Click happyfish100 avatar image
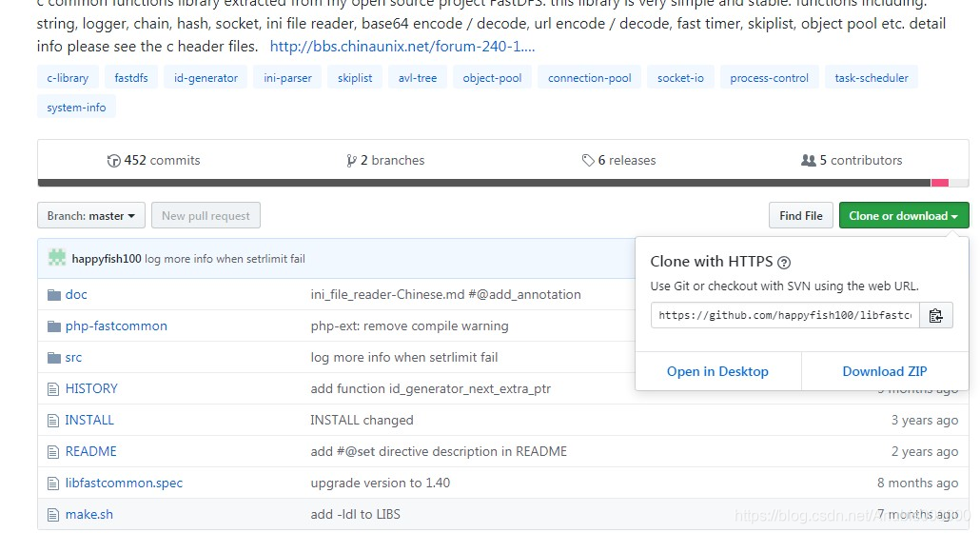The width and height of the screenshot is (980, 533). (57, 257)
